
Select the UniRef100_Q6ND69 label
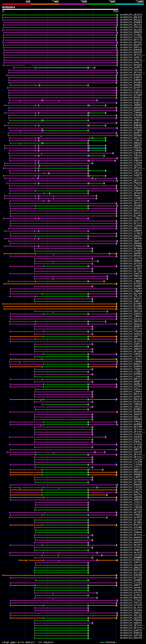[131, 261]
